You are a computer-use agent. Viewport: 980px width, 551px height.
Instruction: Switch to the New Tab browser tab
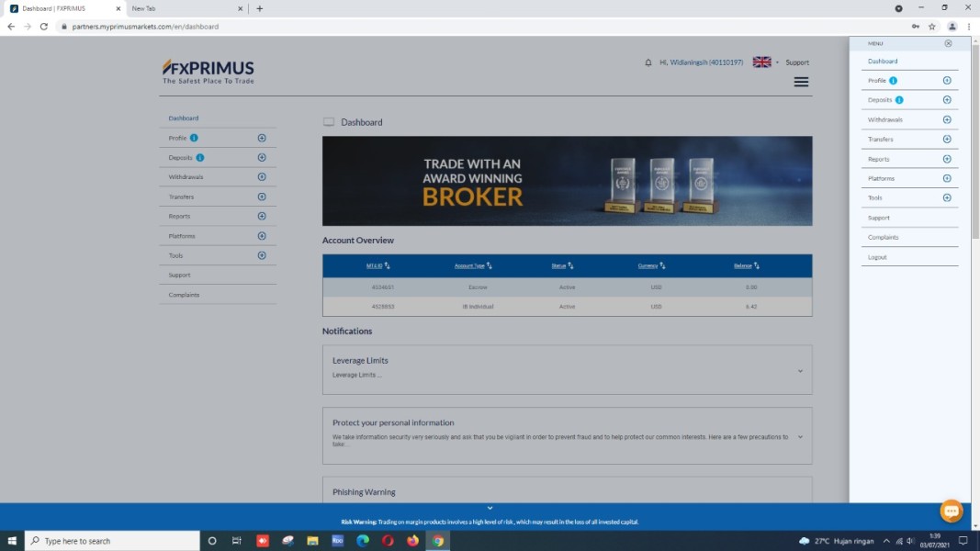tap(186, 9)
